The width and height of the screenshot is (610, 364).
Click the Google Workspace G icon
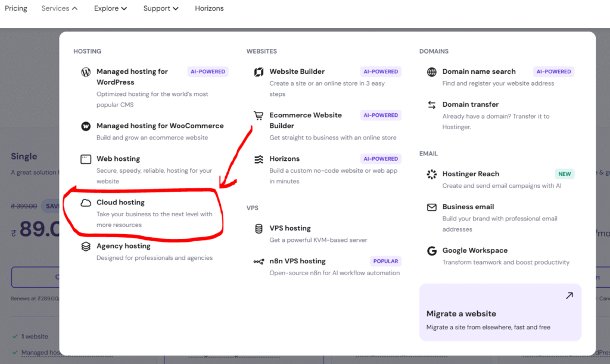click(x=432, y=251)
